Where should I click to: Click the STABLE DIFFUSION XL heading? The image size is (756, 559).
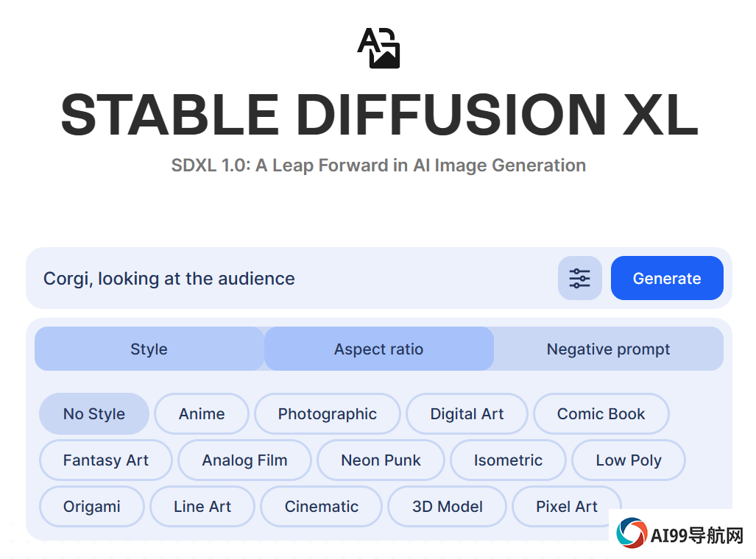click(379, 115)
